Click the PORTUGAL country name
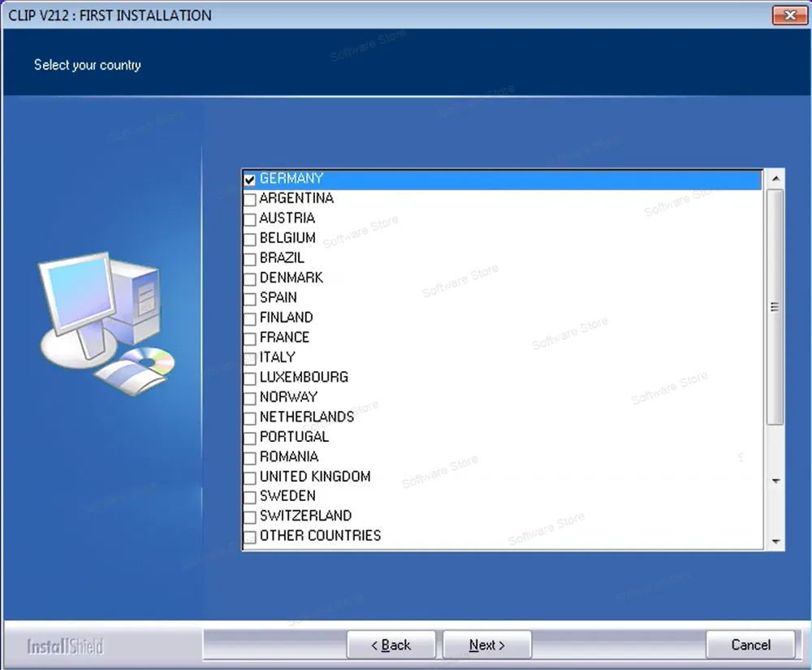The width and height of the screenshot is (812, 670). [294, 437]
